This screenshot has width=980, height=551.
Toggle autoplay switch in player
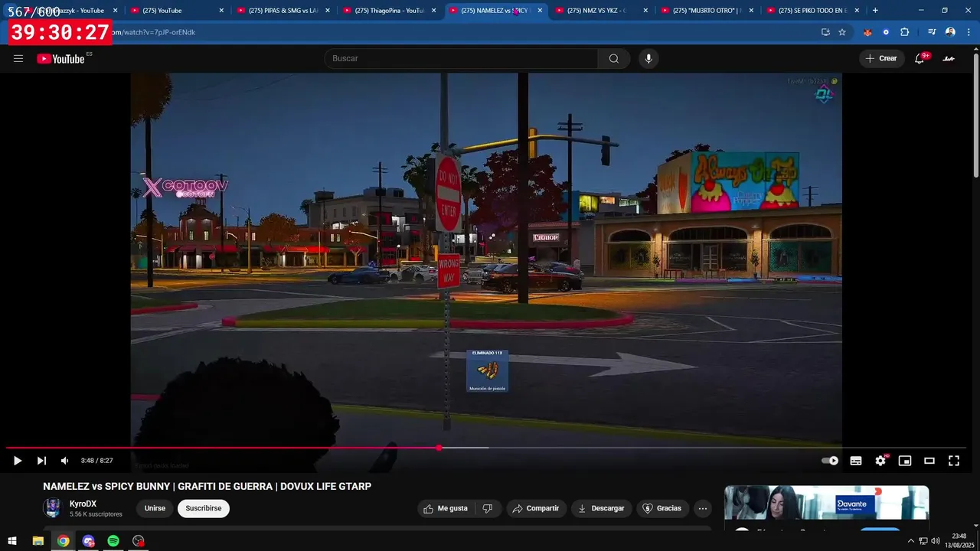pos(830,461)
